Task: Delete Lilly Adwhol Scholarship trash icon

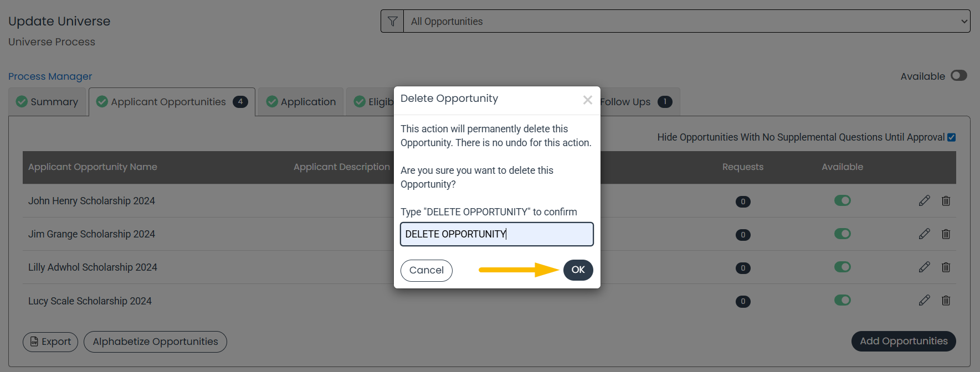Action: pyautogui.click(x=946, y=267)
